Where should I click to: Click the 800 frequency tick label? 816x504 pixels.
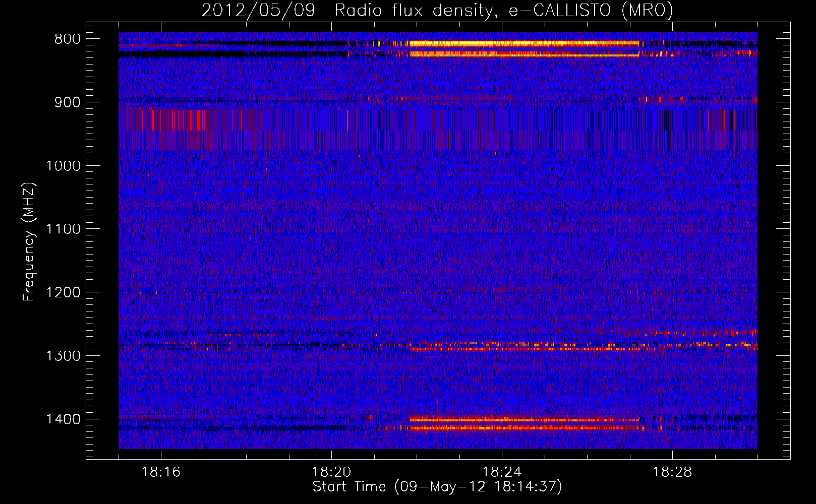67,39
